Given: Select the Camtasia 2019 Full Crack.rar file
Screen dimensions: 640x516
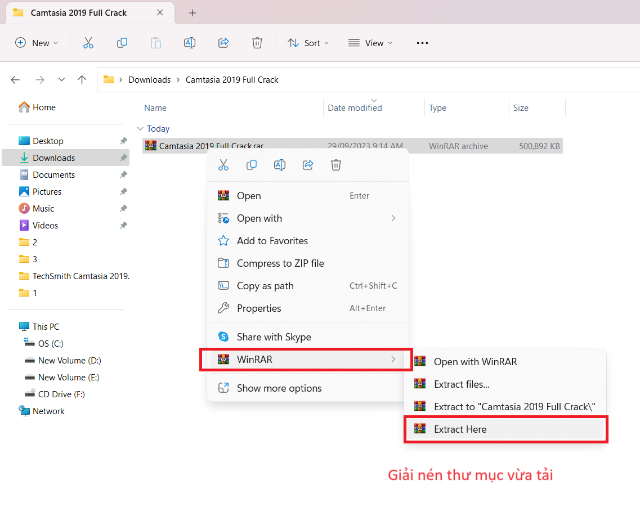Looking at the screenshot, I should point(353,146).
